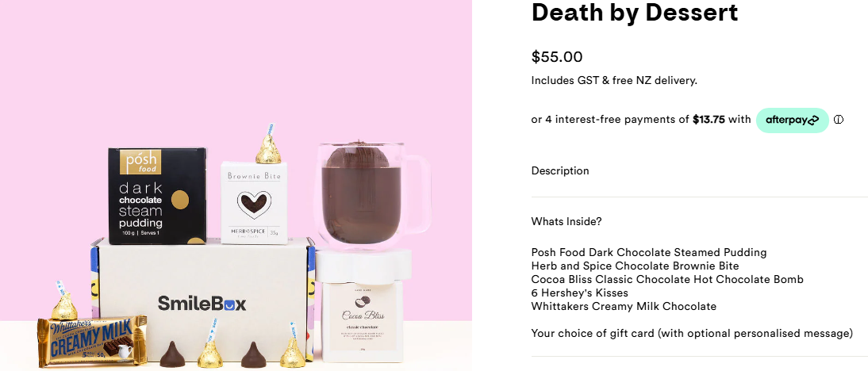Click the SmileBox logo on the box
Screen dimensions: 868x371
pos(202,303)
